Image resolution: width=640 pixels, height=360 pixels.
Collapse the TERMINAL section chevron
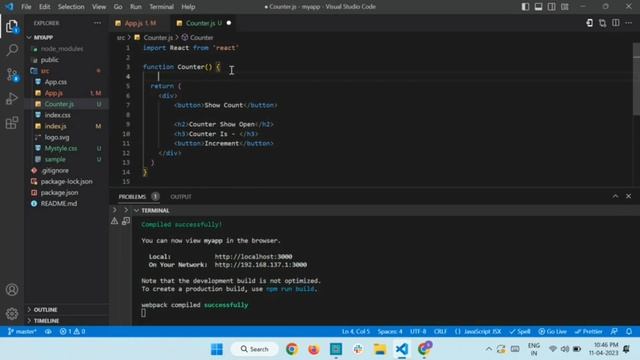tap(136, 211)
